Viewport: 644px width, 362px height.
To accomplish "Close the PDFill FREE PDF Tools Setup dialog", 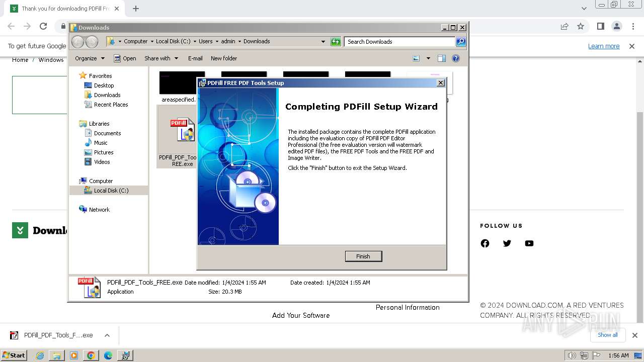I will point(441,83).
